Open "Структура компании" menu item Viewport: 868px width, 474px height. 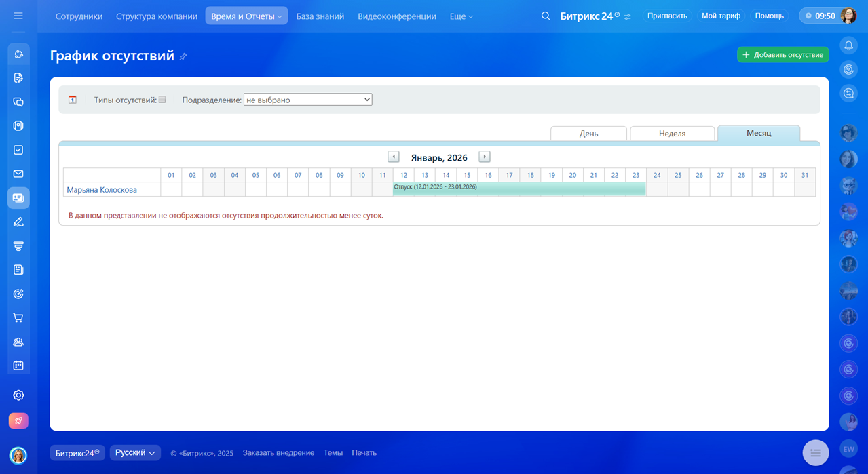[157, 16]
